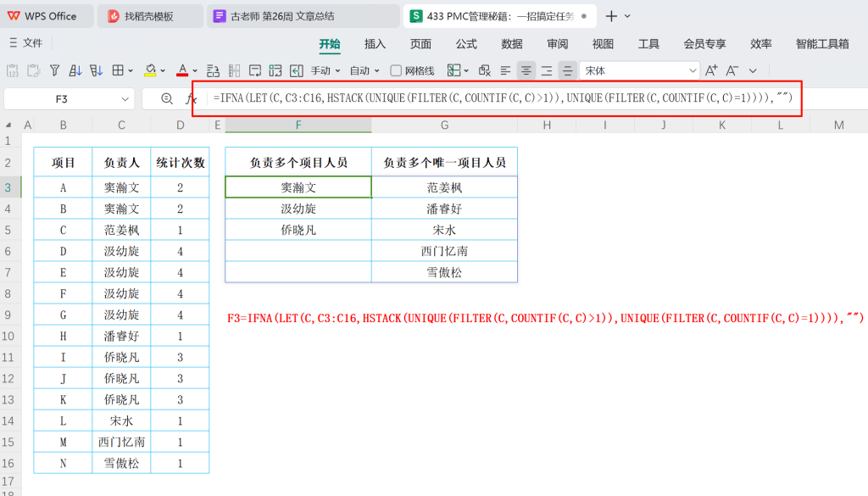Viewport: 868px width, 496px height.
Task: Click the freeze panes grid icon
Action: pyautogui.click(x=454, y=70)
